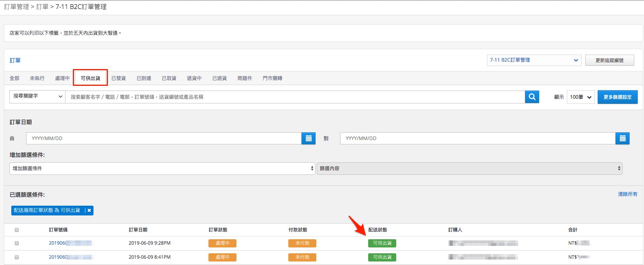644x265 pixels.
Task: Click the 配送狀態 column header
Action: click(x=378, y=230)
